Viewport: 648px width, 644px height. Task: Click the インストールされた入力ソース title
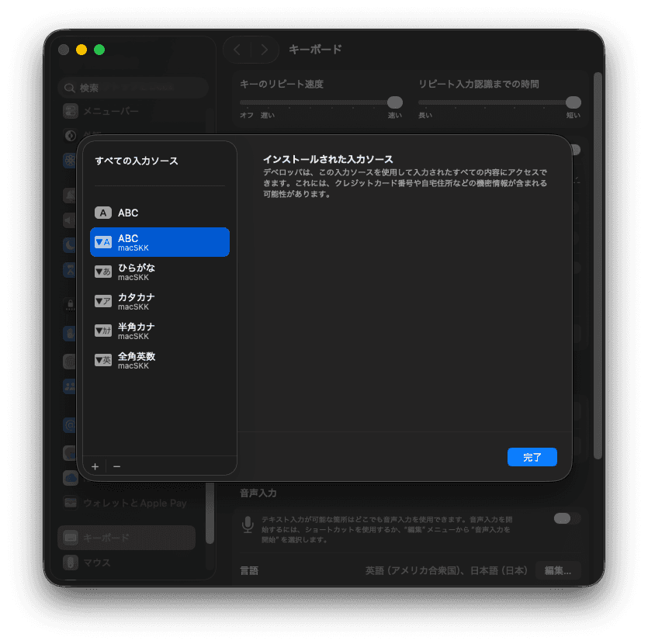coord(328,159)
